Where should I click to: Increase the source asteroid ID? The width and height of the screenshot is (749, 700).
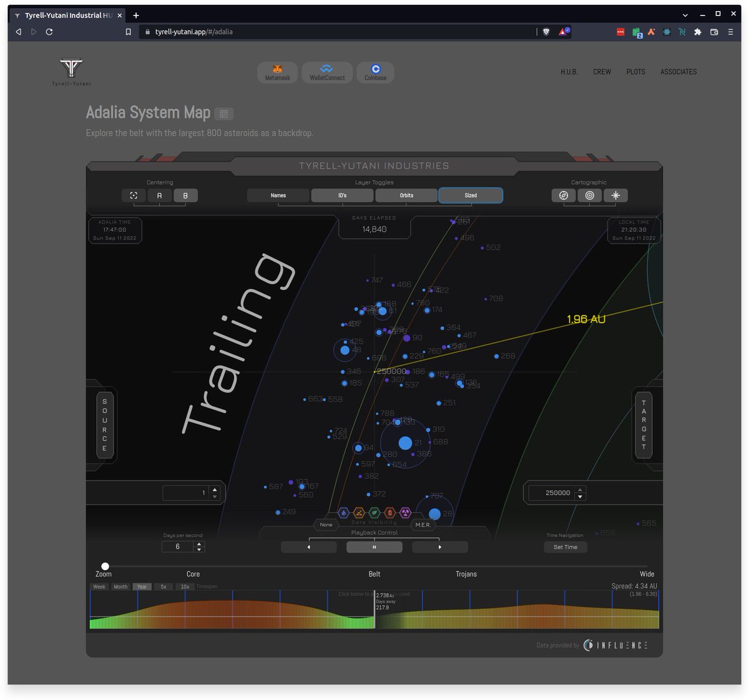click(x=215, y=490)
